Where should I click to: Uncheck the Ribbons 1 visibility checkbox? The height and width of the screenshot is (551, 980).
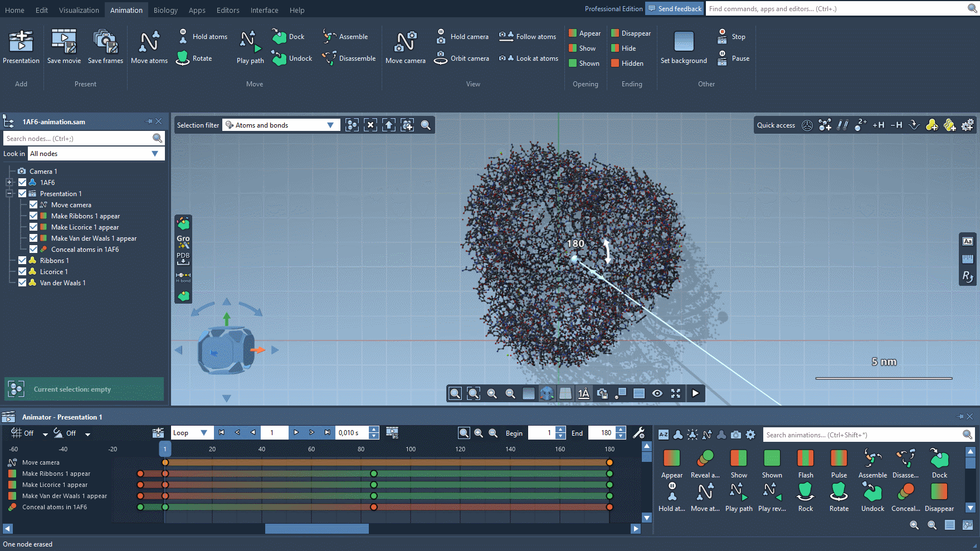pos(22,261)
